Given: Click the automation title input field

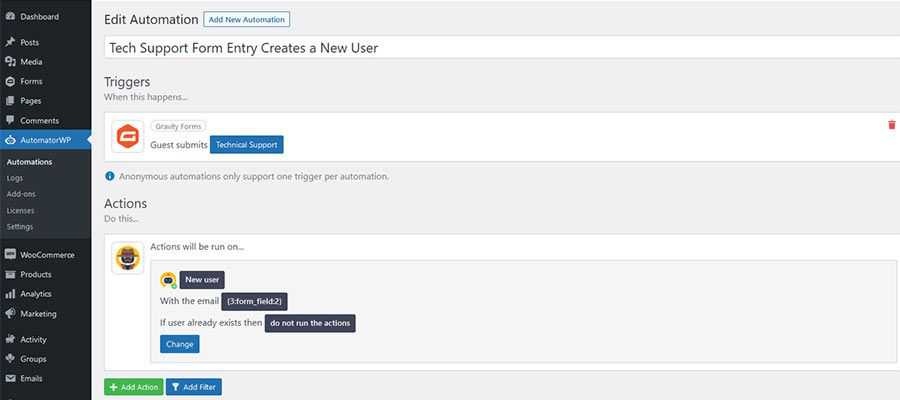Looking at the screenshot, I should click(500, 47).
